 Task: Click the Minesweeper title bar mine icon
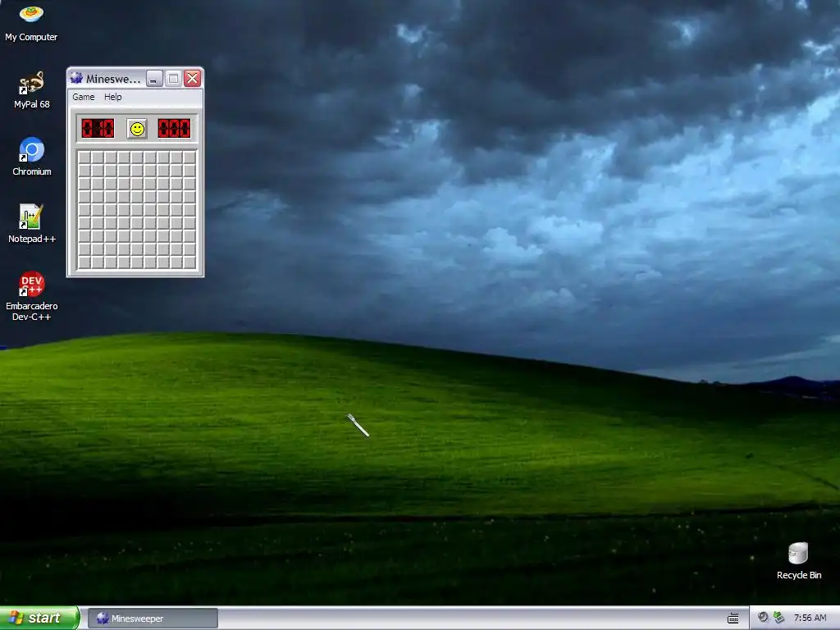76,78
